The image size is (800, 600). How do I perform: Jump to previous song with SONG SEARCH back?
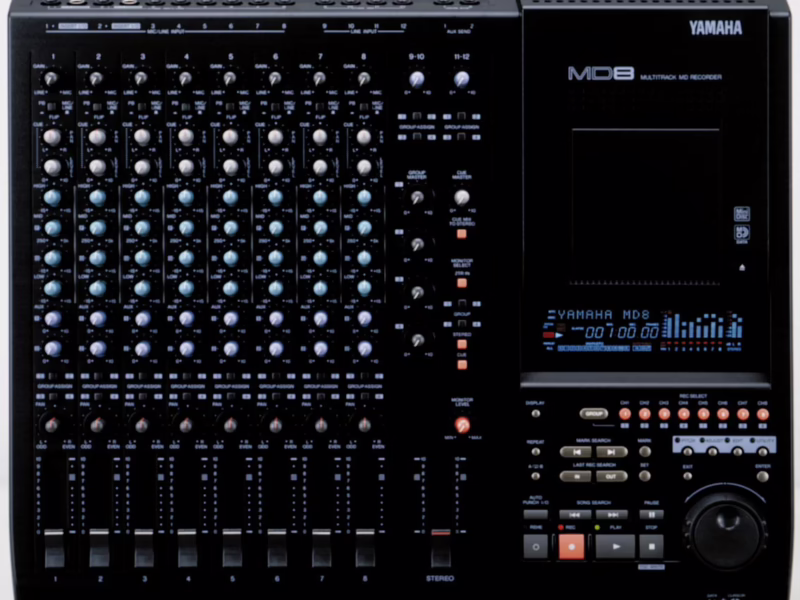(575, 515)
